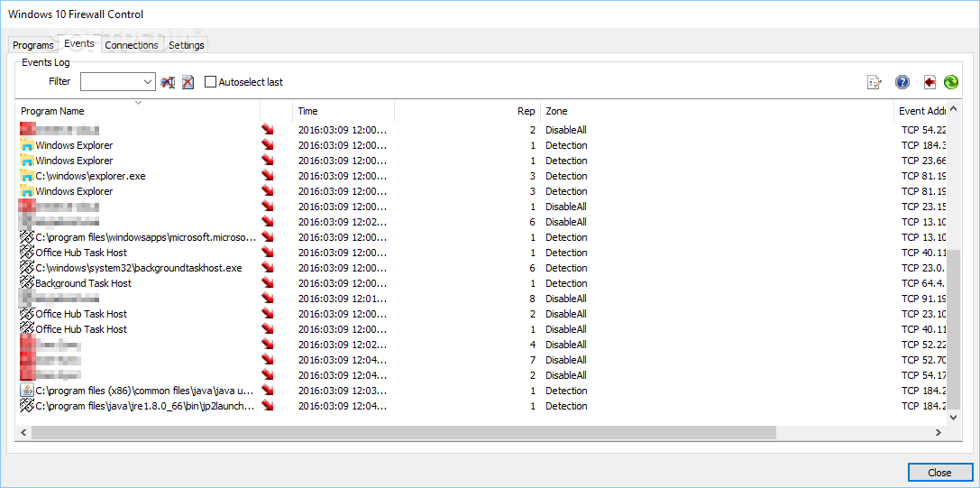Click the icon beside backgroundtaskhost.exe path row
The width and height of the screenshot is (980, 488).
26,268
